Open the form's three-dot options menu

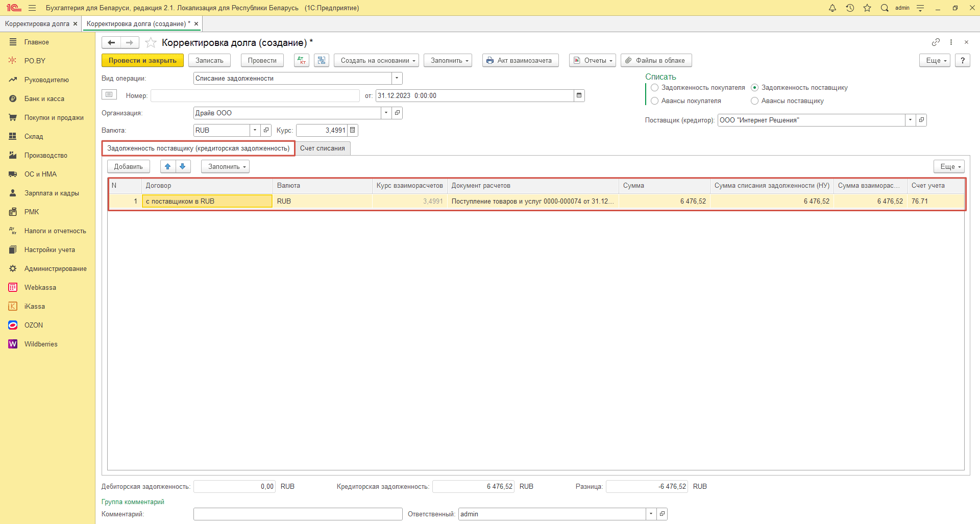951,42
